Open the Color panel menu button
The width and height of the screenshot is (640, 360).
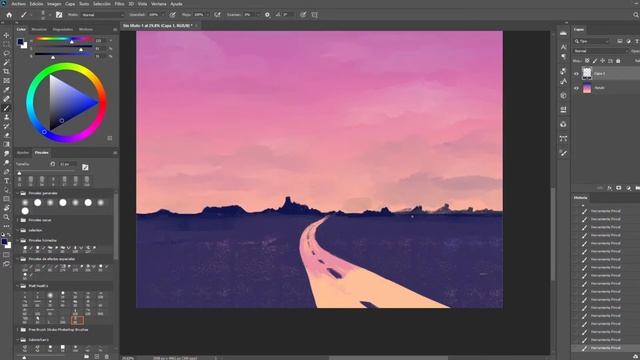point(115,29)
